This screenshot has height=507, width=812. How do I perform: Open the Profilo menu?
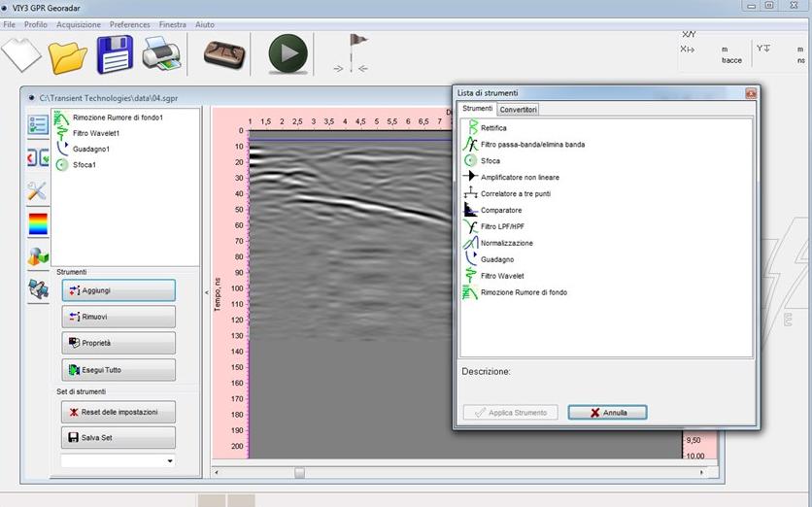click(x=35, y=23)
